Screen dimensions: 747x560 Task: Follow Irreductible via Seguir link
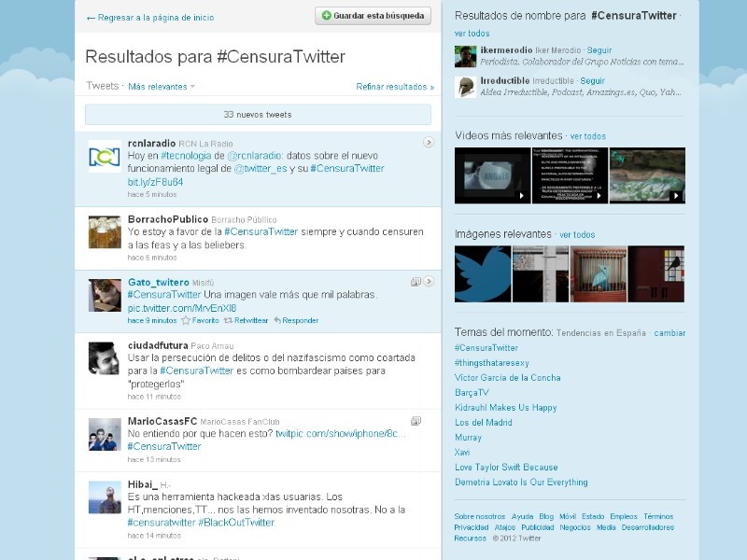[592, 80]
